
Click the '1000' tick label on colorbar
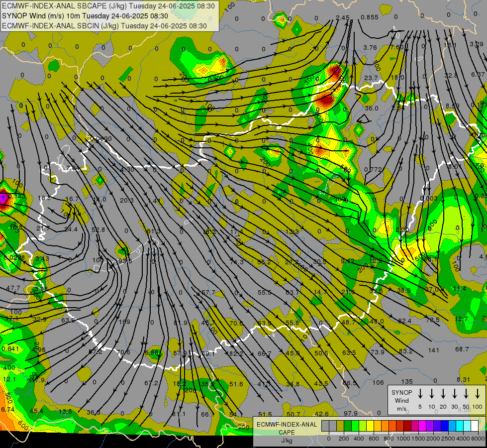[x=403, y=439]
